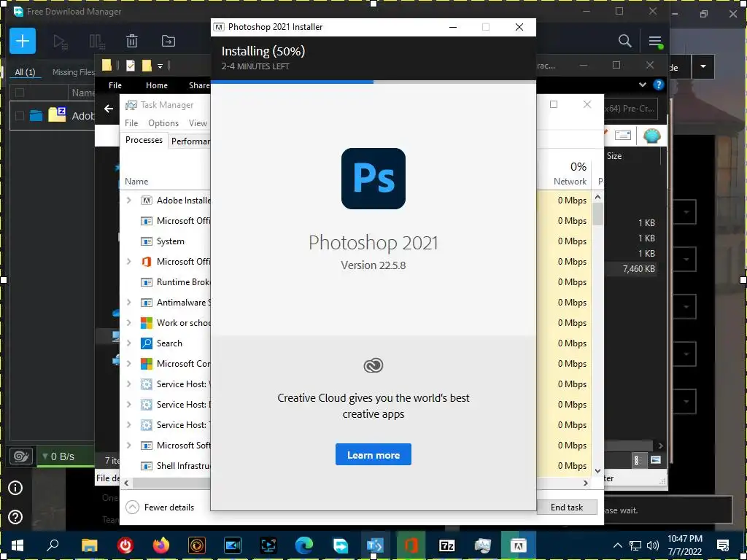The height and width of the screenshot is (560, 747).
Task: Click the pause downloads icon
Action: 97,42
